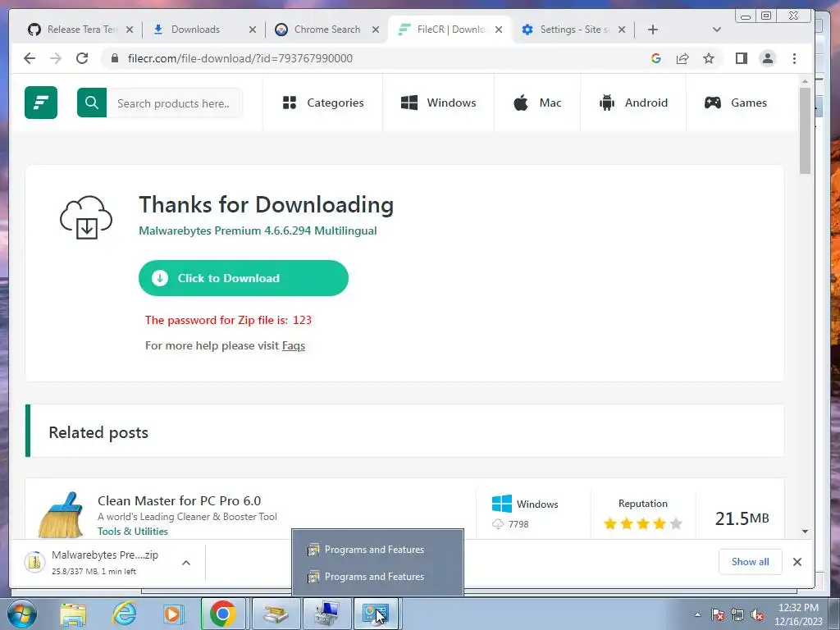
Task: Expand Malwarebytes zip download options arrow
Action: (186, 563)
